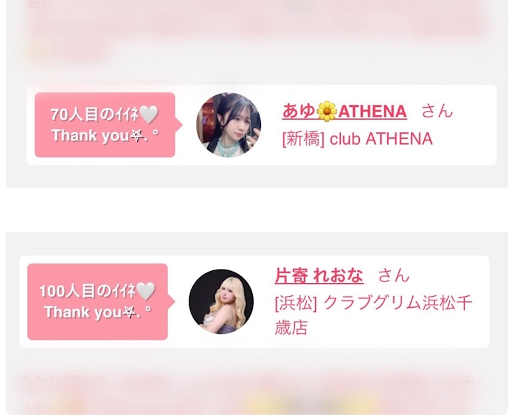Tap the white heart in 100人目 badge
This screenshot has height=420, width=513.
point(145,291)
